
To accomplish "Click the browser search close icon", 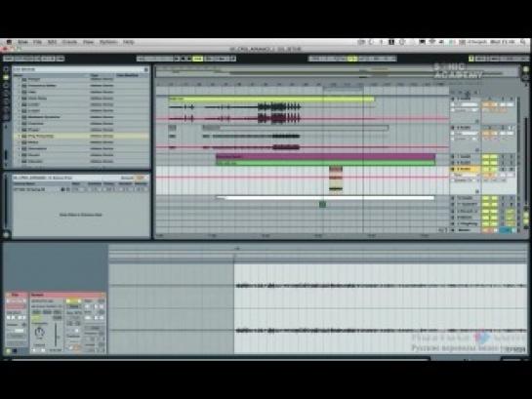I will (x=146, y=69).
